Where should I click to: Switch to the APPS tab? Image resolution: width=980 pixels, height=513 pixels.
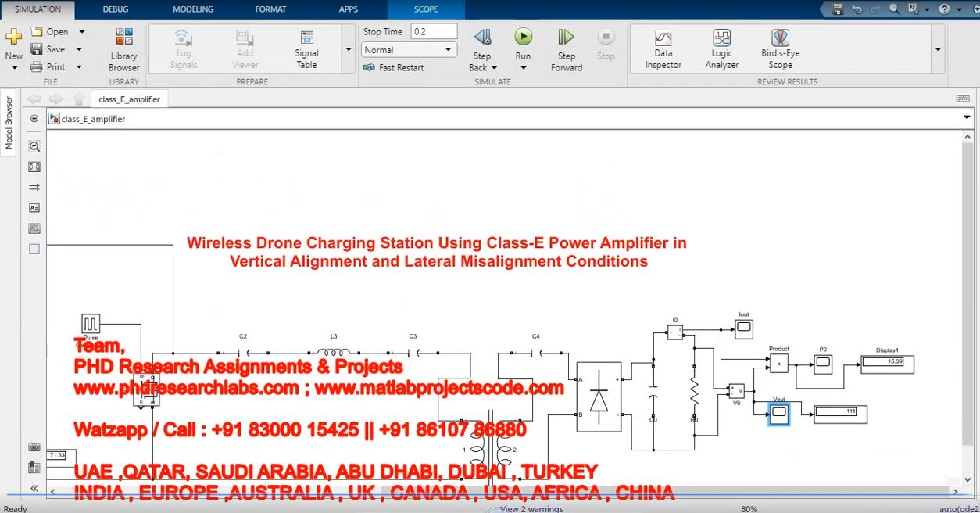349,9
